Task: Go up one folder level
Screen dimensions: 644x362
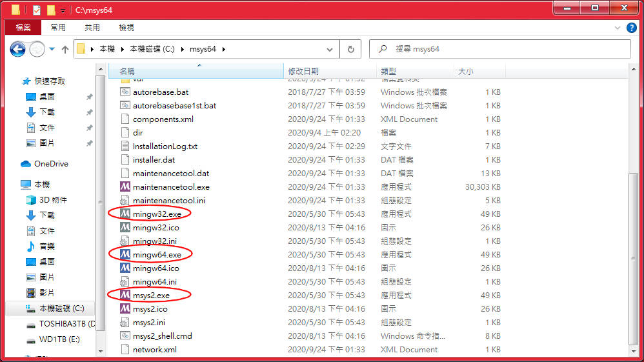Action: (65, 49)
